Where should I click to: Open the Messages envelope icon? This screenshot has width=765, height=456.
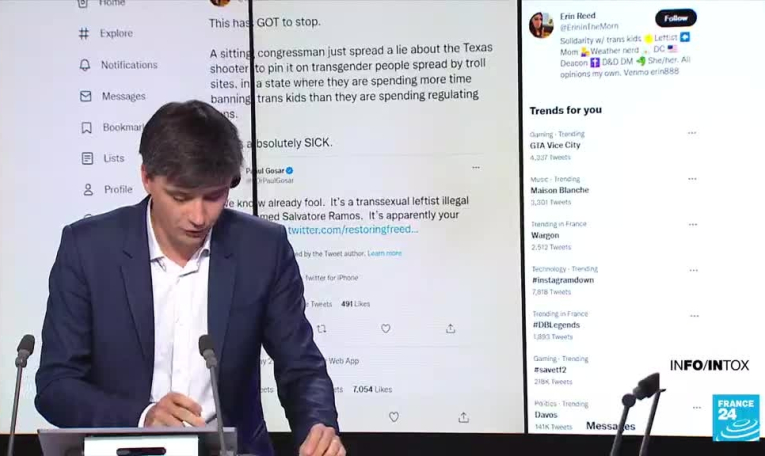(x=85, y=96)
